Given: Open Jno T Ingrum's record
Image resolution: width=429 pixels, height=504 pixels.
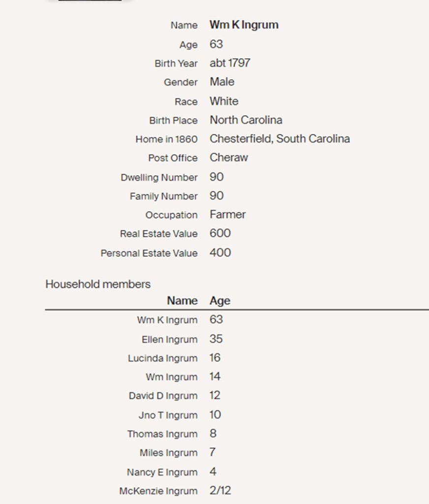Looking at the screenshot, I should tap(168, 415).
